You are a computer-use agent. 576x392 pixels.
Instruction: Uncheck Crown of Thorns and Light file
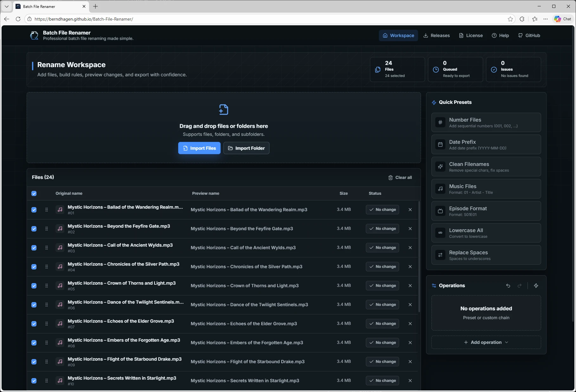click(x=34, y=286)
